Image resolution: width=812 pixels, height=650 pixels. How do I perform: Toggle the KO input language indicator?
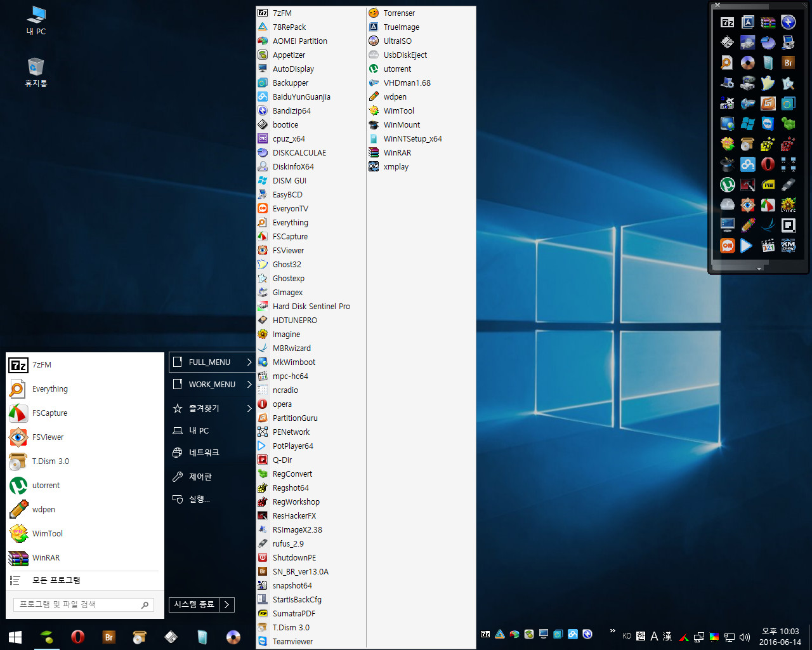click(x=627, y=636)
